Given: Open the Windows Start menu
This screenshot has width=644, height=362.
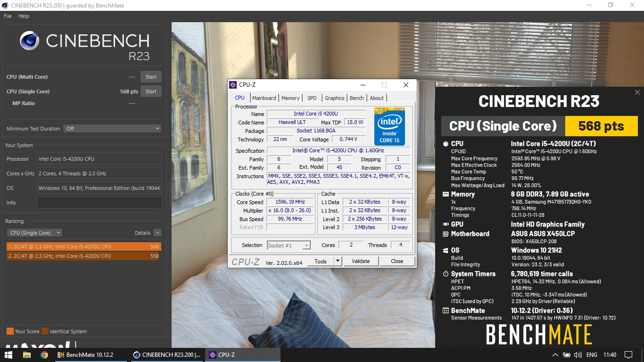Looking at the screenshot, I should pos(9,355).
